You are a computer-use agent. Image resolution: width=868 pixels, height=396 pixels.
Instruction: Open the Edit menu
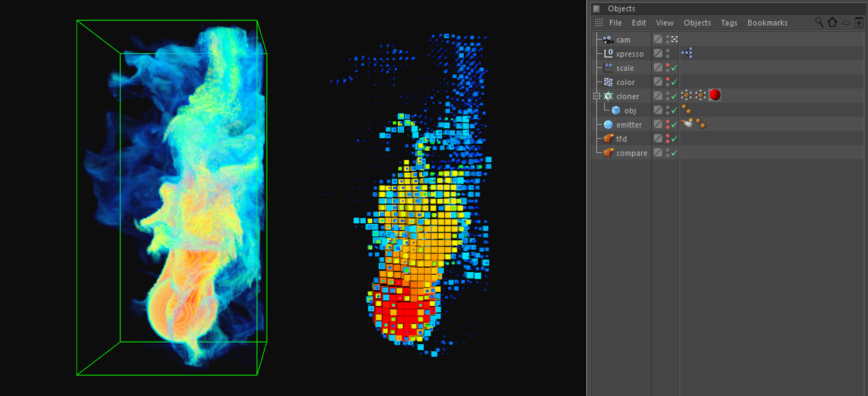pyautogui.click(x=639, y=23)
